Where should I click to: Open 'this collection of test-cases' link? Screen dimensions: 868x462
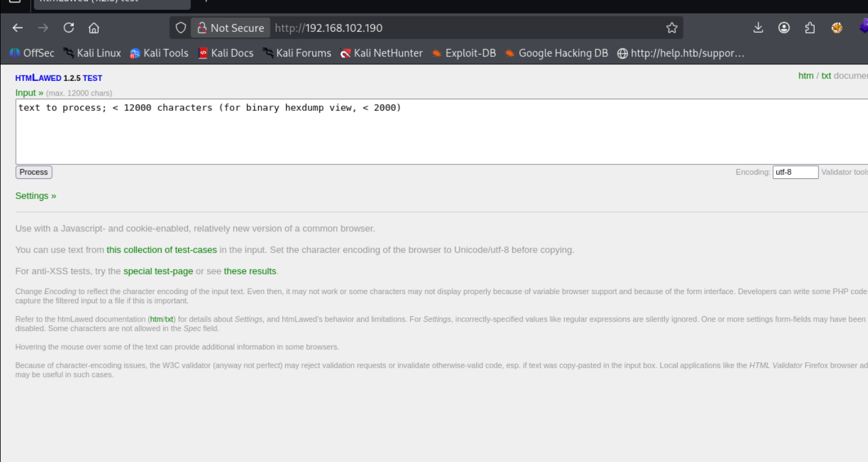click(x=162, y=250)
